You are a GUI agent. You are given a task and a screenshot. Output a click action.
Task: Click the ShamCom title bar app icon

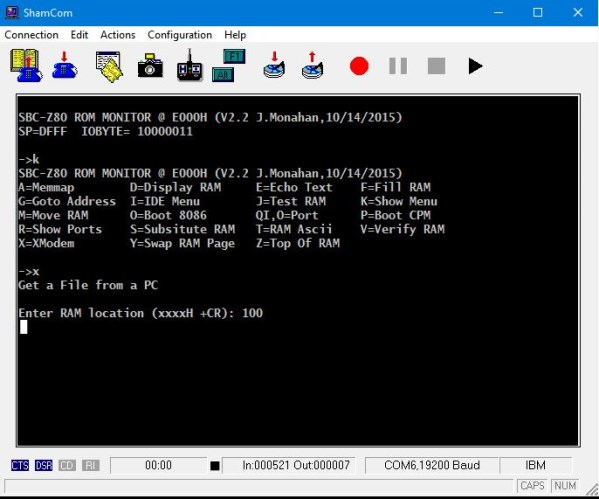point(12,12)
